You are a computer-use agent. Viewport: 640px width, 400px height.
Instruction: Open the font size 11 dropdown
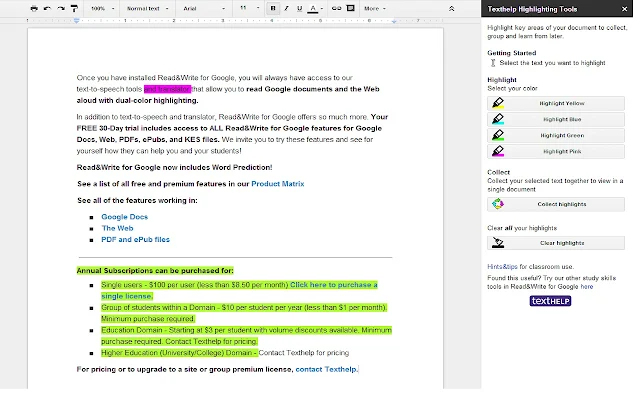[249, 8]
